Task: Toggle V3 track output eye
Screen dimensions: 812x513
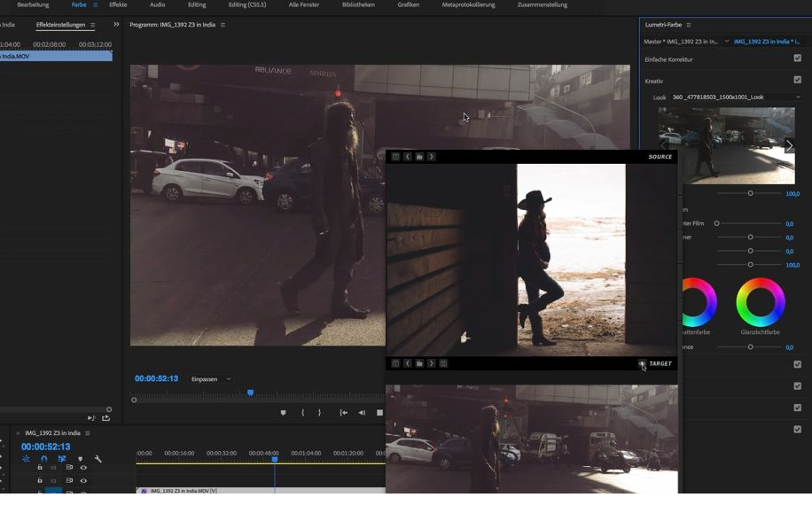Action: [x=83, y=468]
